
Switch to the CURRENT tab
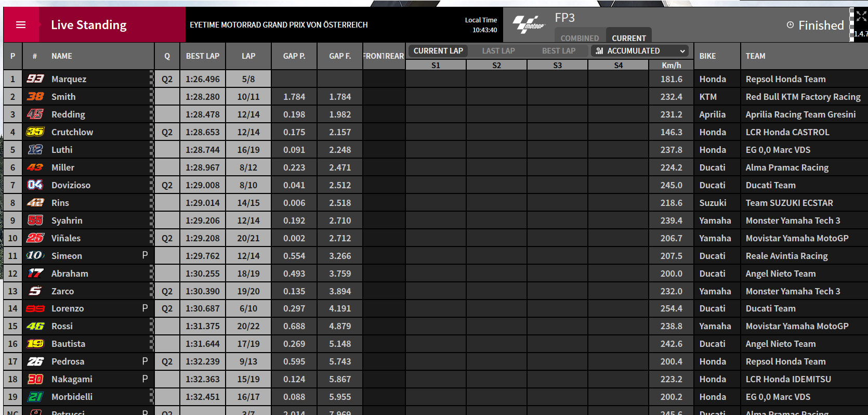629,38
